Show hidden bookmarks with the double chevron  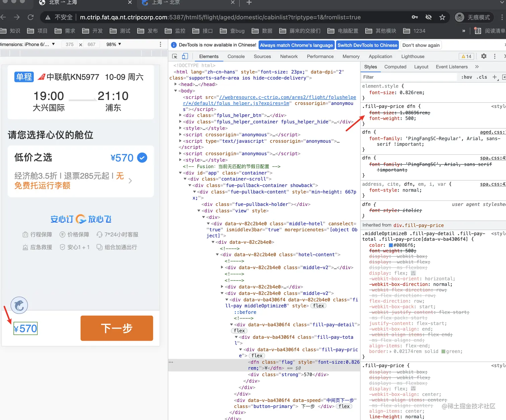pos(463,31)
